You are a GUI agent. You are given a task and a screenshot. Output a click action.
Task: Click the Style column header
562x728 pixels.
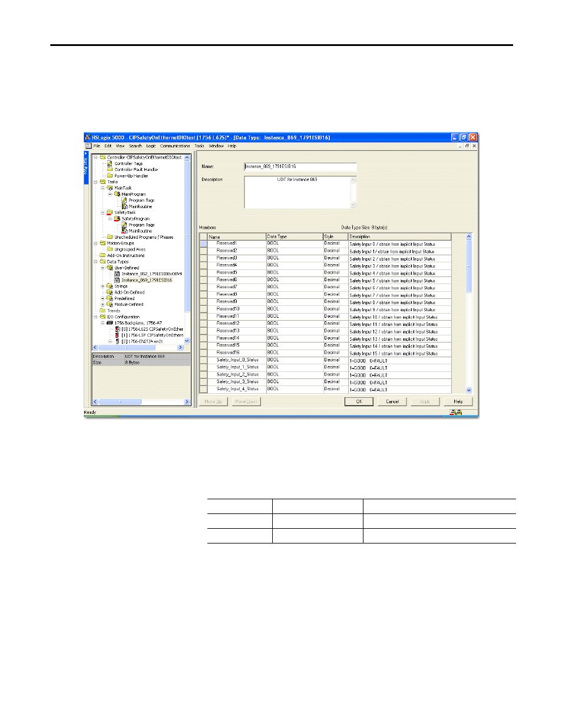click(335, 236)
